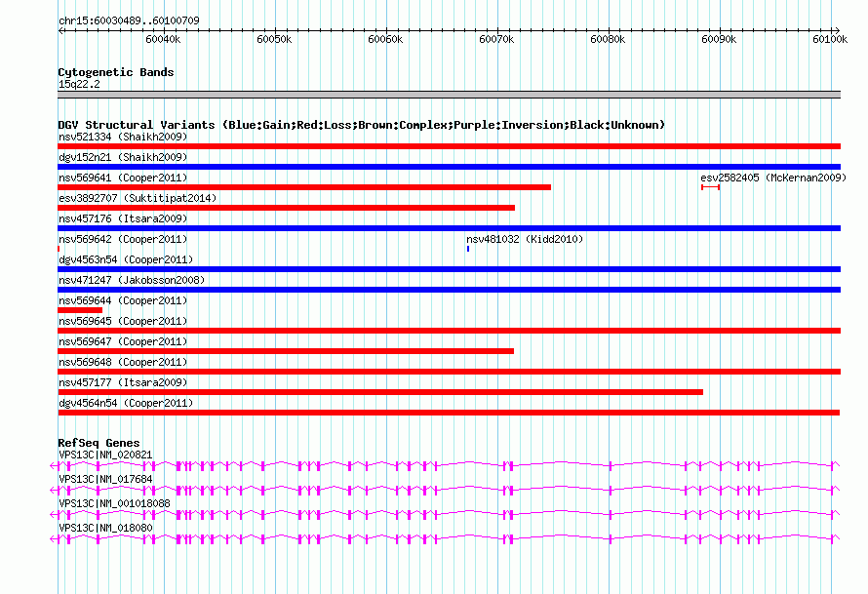Select the red dgv4564n54 loss bar
The image size is (868, 594).
tap(449, 413)
